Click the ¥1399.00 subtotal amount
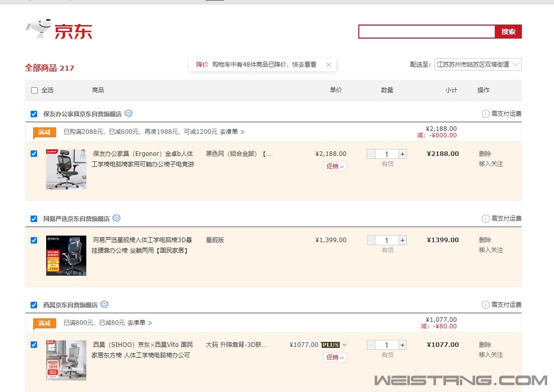 (443, 240)
